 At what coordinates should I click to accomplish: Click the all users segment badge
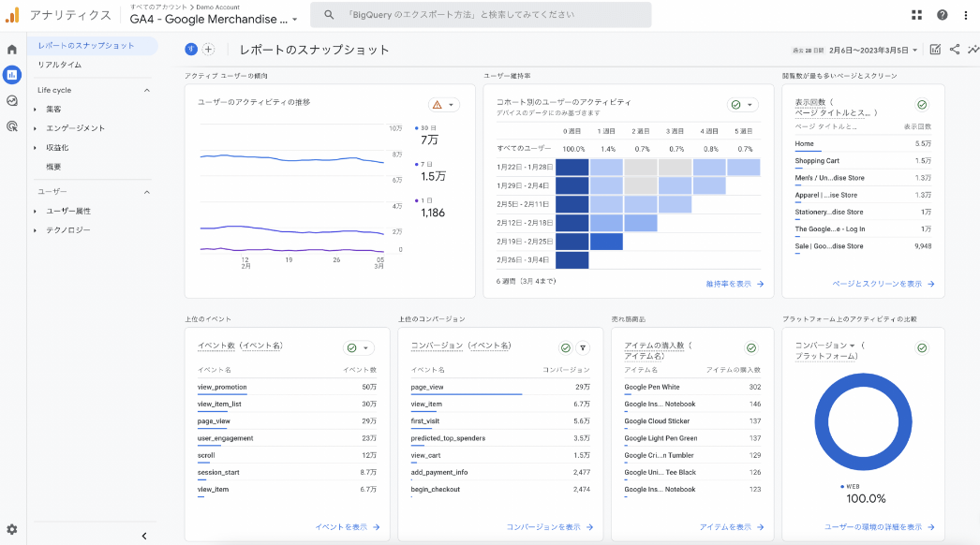191,50
